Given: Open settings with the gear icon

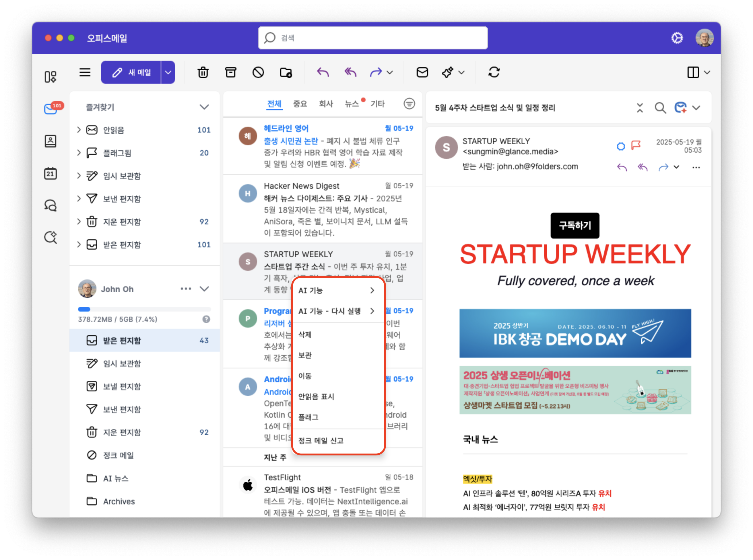Looking at the screenshot, I should [x=677, y=38].
